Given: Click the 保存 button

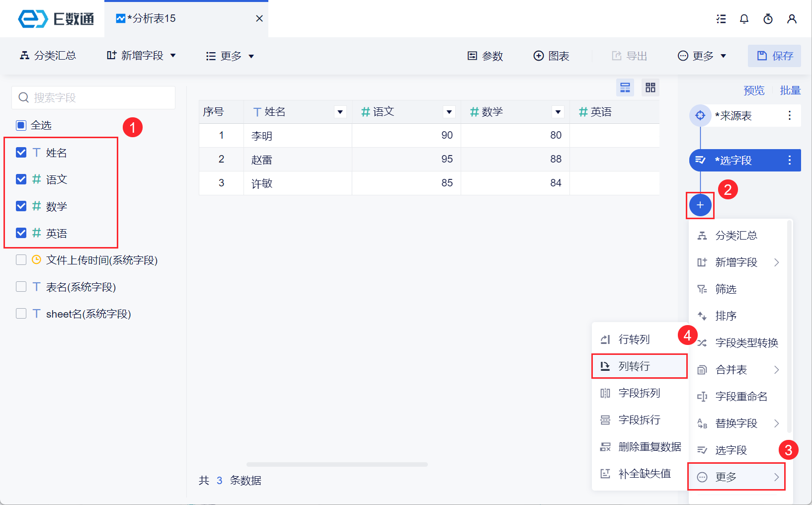Looking at the screenshot, I should tap(774, 56).
